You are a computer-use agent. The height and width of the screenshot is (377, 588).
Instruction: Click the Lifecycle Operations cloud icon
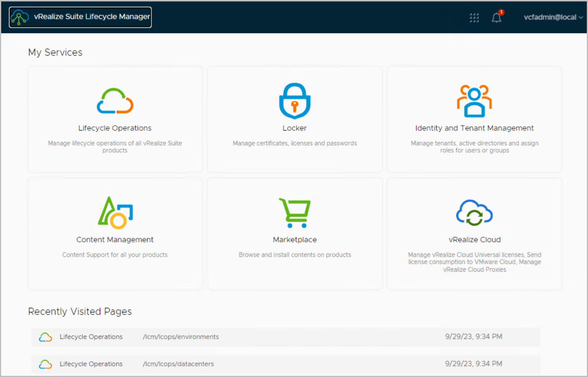[115, 101]
